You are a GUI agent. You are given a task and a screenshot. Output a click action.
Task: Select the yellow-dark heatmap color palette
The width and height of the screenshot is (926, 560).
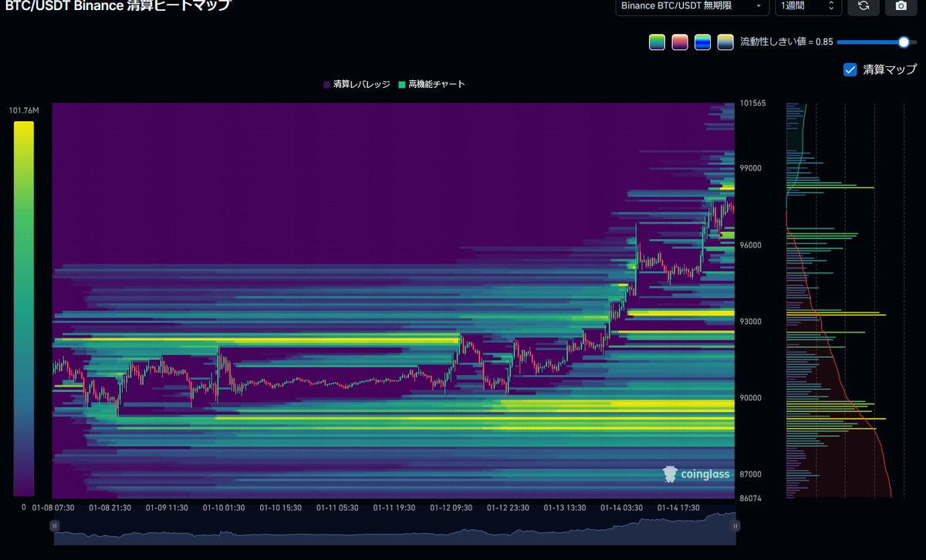tap(724, 42)
